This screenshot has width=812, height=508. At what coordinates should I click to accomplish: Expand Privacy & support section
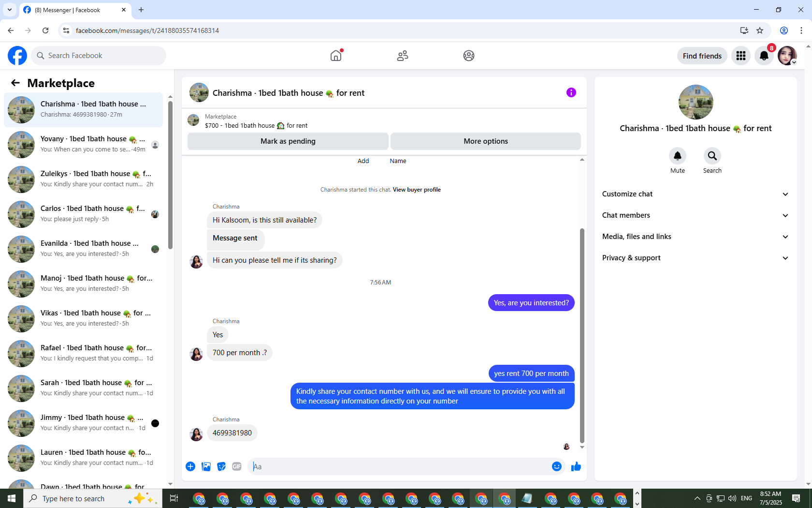(696, 258)
